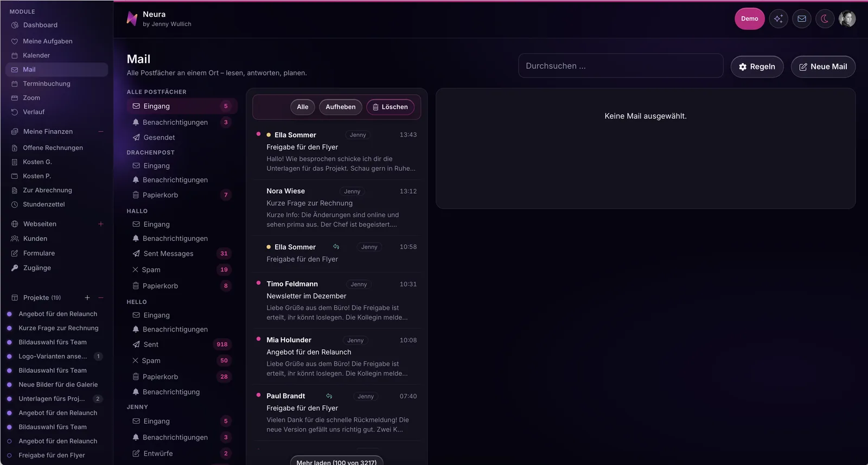Add a new project with plus icon
The height and width of the screenshot is (465, 868).
tap(87, 298)
